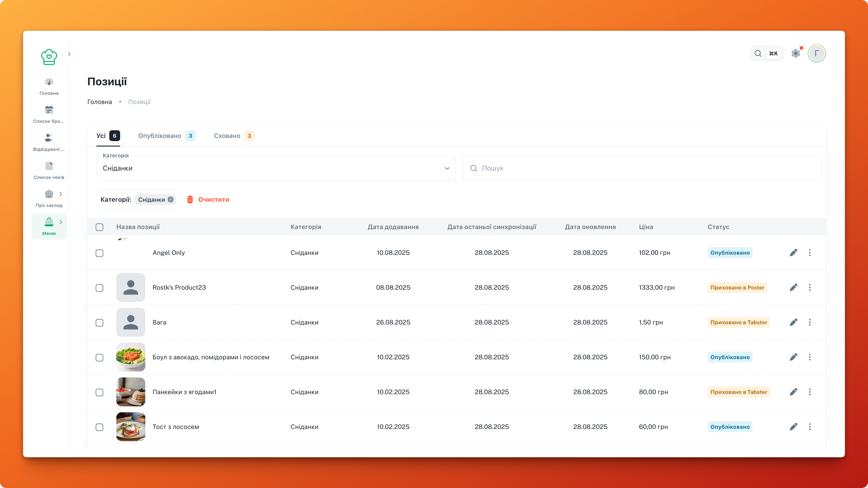
Task: Open the profile avatar with Г initial
Action: click(817, 53)
